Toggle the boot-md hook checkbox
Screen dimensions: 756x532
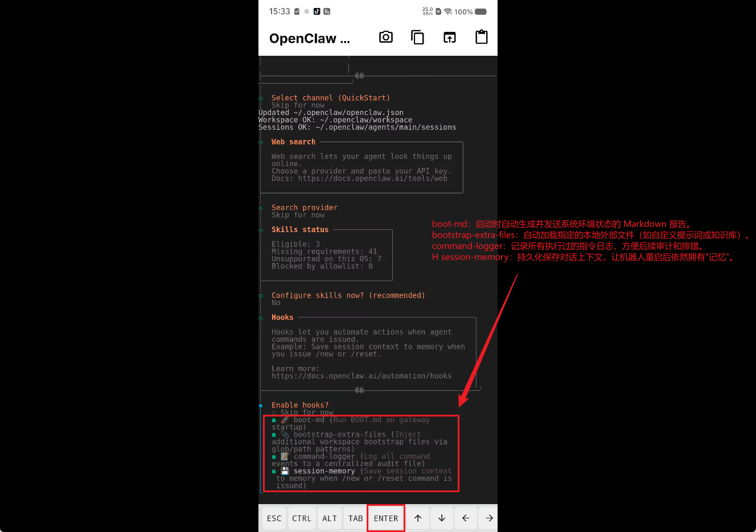point(274,420)
